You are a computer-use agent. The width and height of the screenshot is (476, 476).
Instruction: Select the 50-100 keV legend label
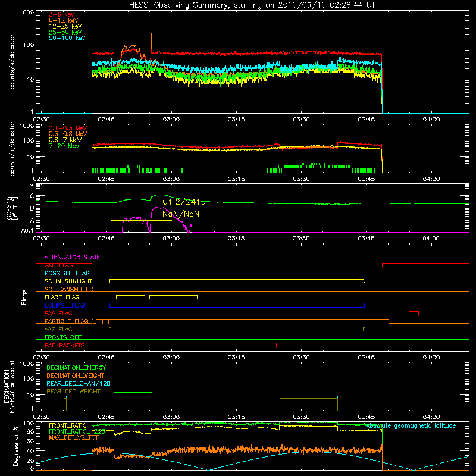[67, 38]
